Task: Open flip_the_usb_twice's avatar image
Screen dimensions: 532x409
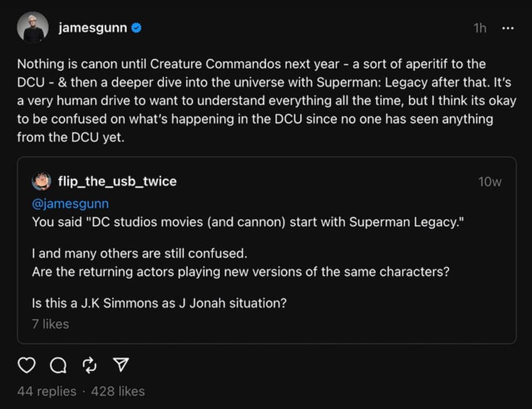Action: pyautogui.click(x=42, y=182)
